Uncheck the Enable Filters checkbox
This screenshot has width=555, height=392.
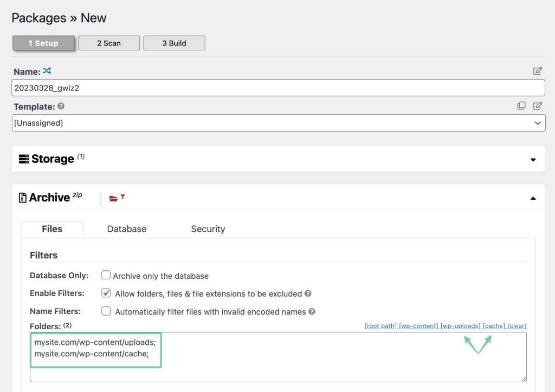pyautogui.click(x=106, y=293)
